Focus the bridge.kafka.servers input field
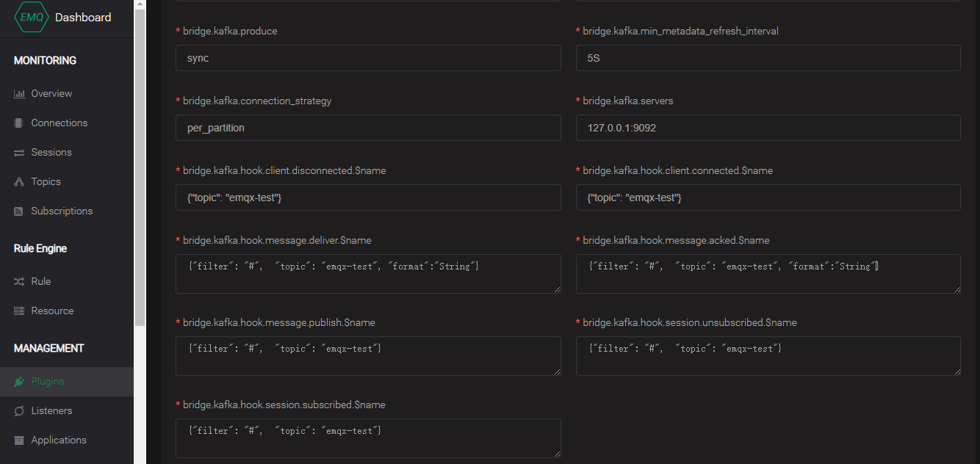980x464 pixels. (x=768, y=128)
